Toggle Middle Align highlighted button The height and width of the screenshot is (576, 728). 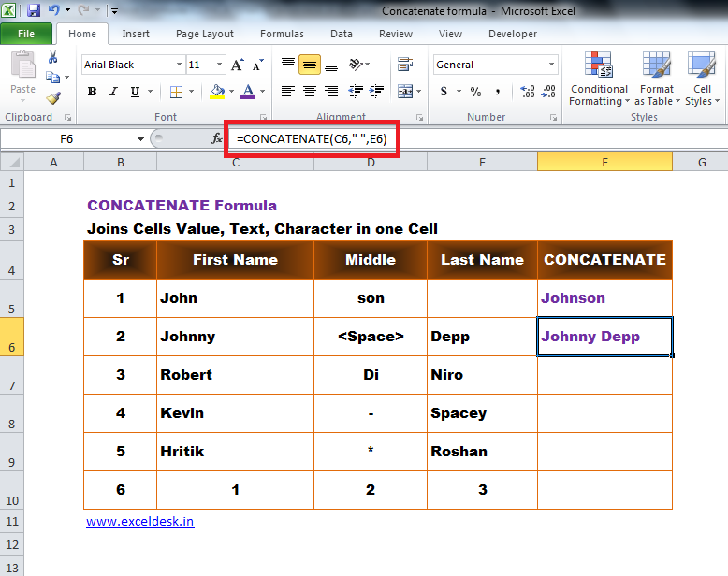pyautogui.click(x=310, y=65)
